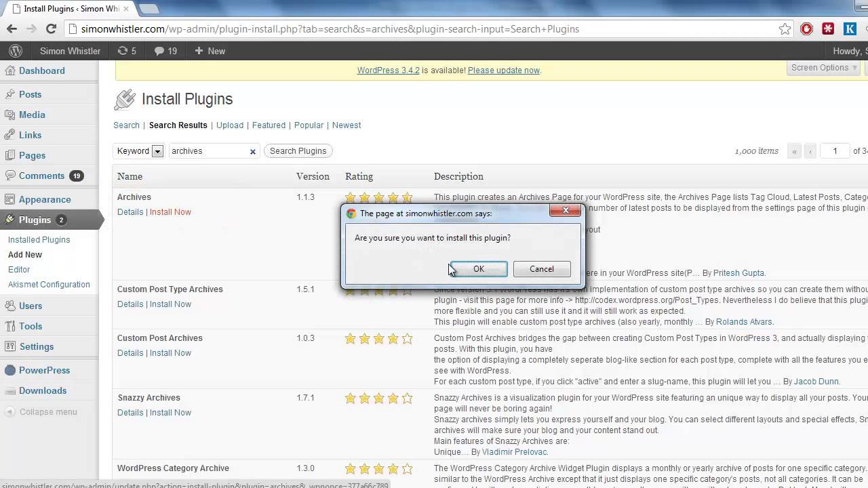The height and width of the screenshot is (488, 868).
Task: Open Editor submenu item
Action: click(x=19, y=269)
